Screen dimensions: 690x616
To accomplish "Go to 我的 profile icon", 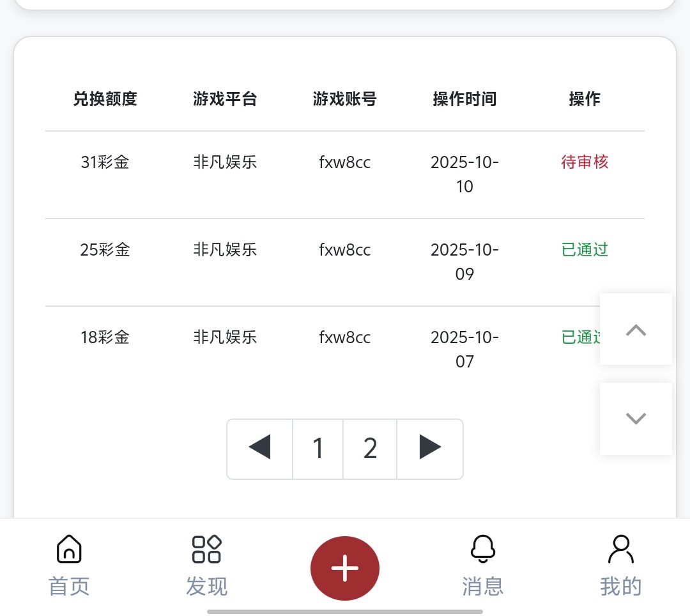I will [x=620, y=550].
